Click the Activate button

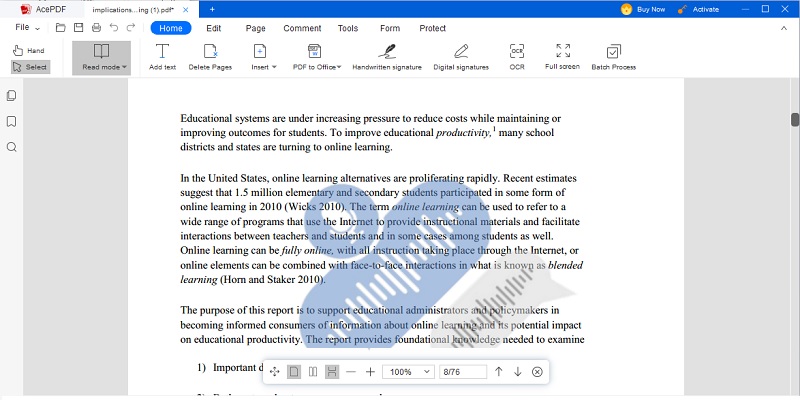(698, 9)
